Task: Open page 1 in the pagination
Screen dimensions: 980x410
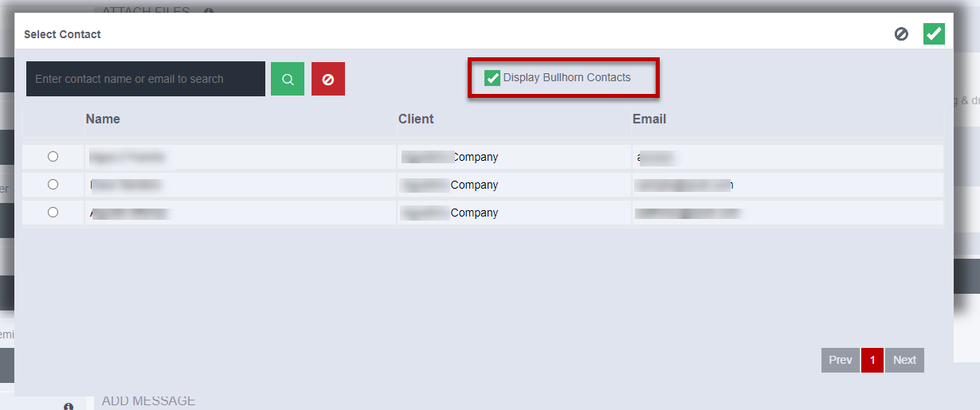Action: click(872, 360)
